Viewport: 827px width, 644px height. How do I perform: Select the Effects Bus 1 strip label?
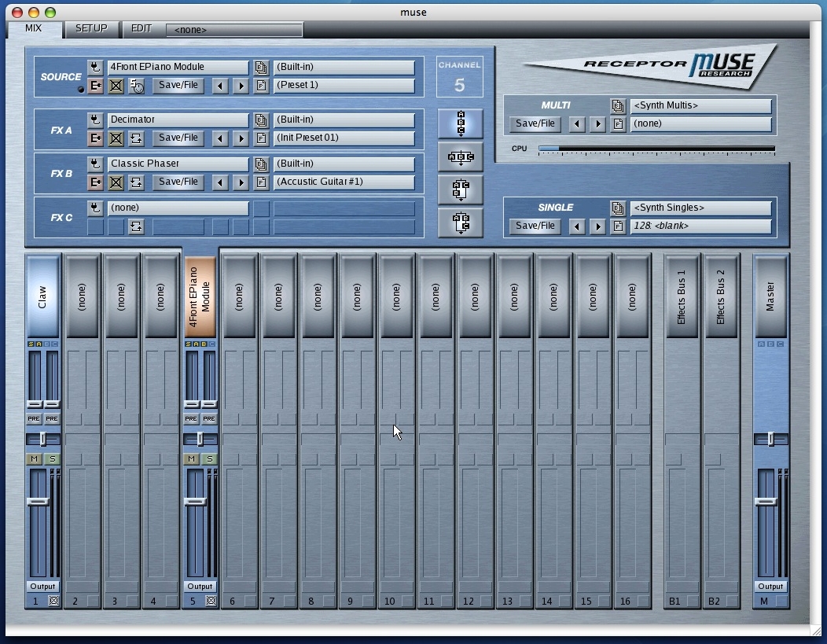point(682,296)
